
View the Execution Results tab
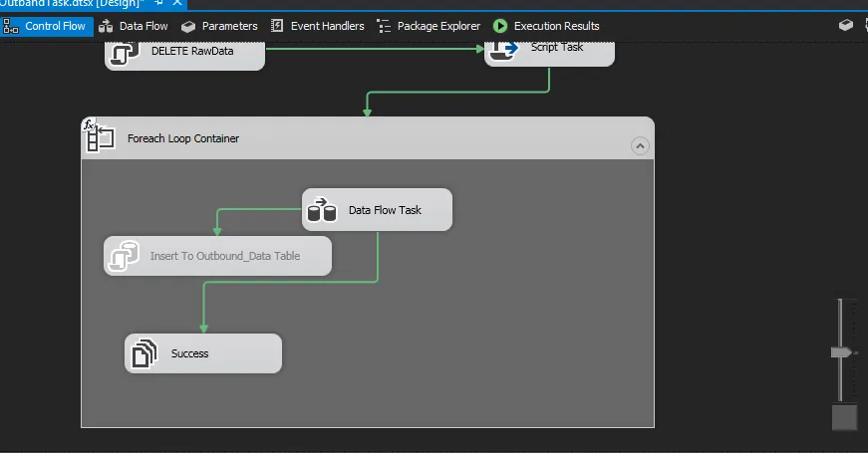pyautogui.click(x=546, y=26)
